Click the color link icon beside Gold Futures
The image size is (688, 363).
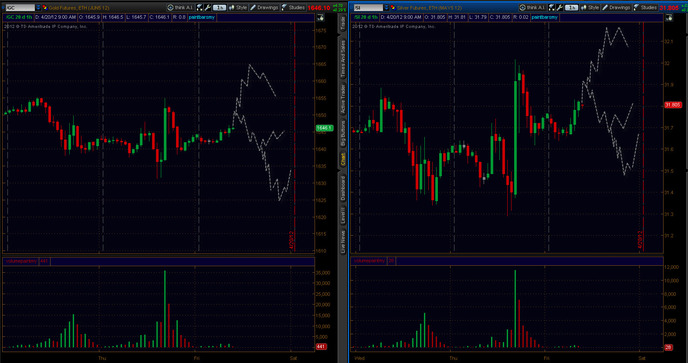(44, 7)
